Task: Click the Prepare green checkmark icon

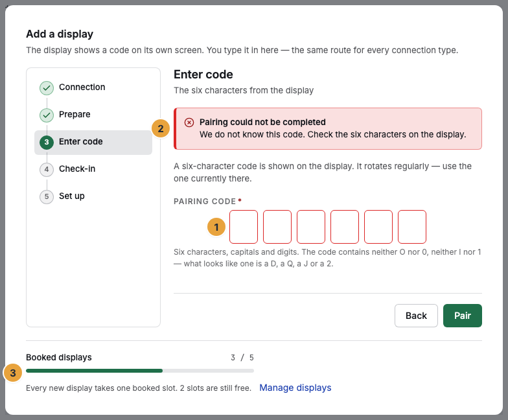Action: pos(47,115)
